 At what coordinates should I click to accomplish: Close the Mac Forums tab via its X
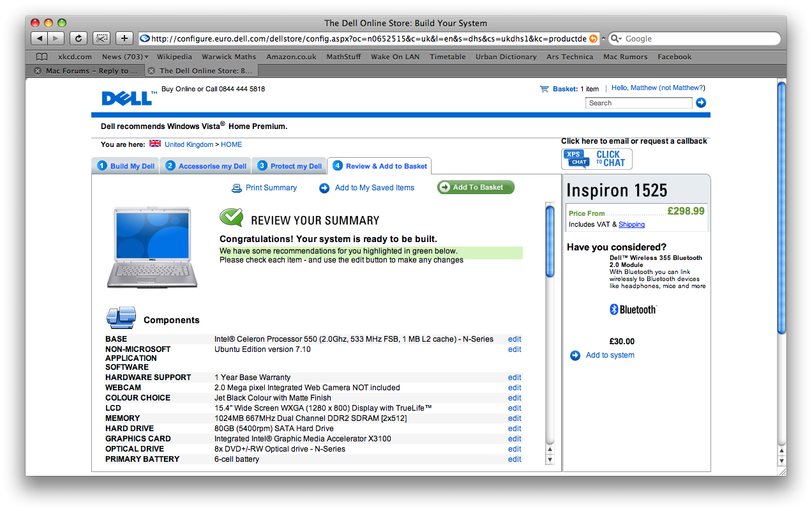pos(38,71)
